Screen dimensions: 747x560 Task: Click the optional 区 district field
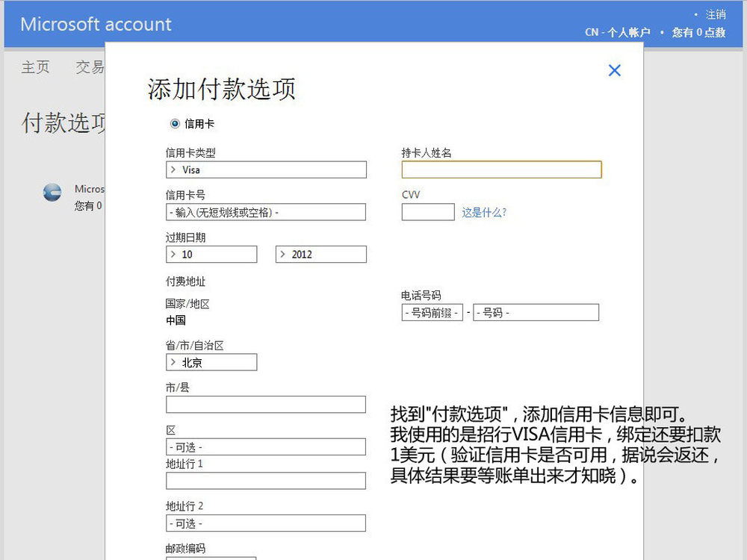point(267,447)
